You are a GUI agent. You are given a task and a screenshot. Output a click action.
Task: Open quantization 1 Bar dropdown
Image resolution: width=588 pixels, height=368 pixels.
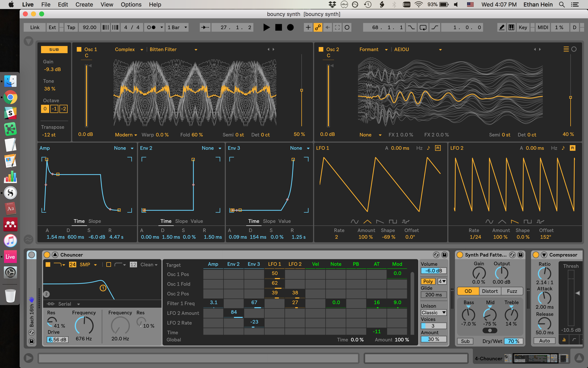click(x=177, y=28)
